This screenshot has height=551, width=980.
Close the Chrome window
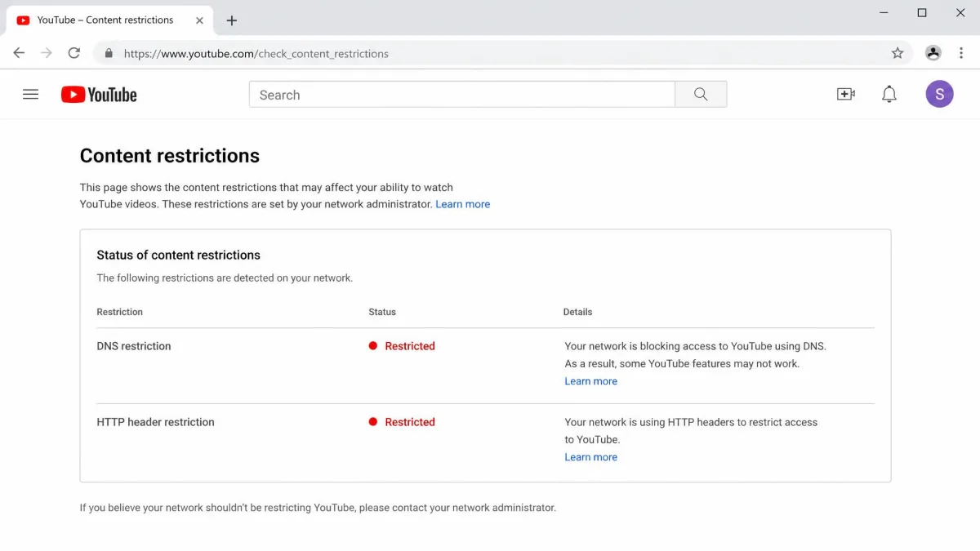click(960, 12)
